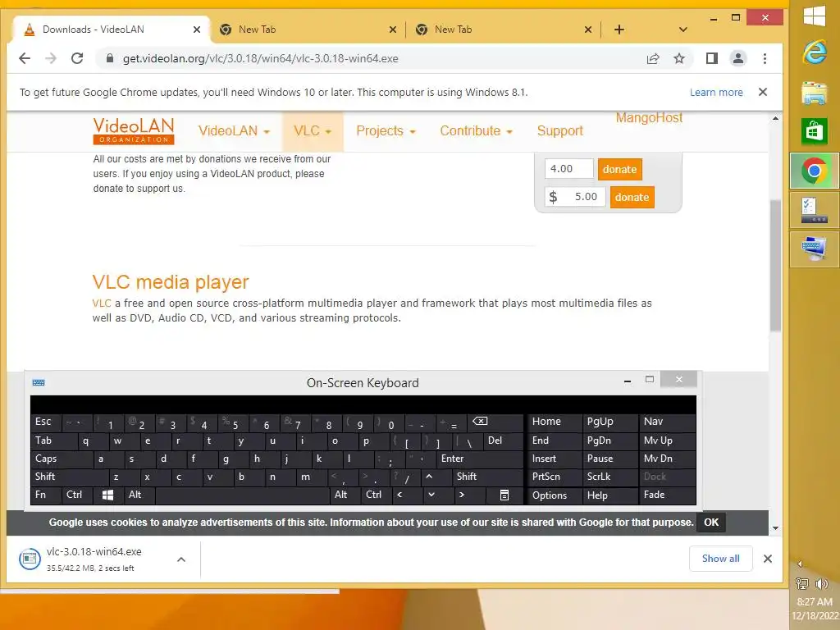840x630 pixels.
Task: Click the Windows Start button
Action: pos(815,16)
